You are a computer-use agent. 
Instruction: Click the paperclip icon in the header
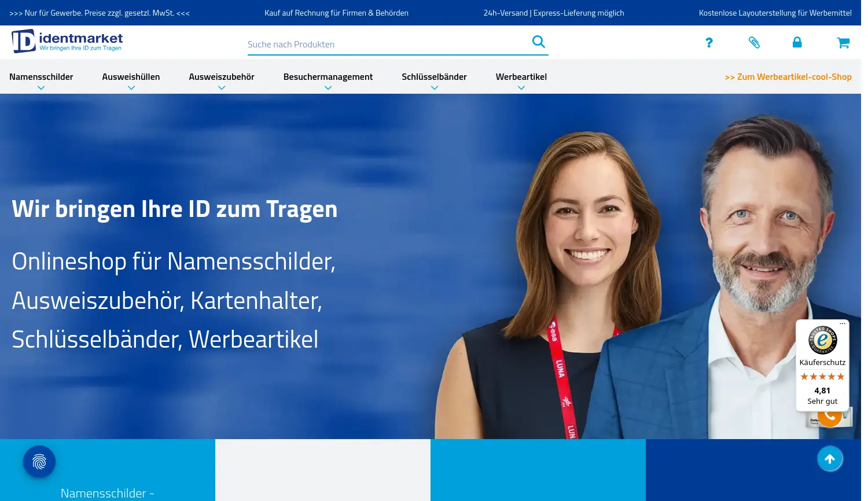pyautogui.click(x=754, y=42)
